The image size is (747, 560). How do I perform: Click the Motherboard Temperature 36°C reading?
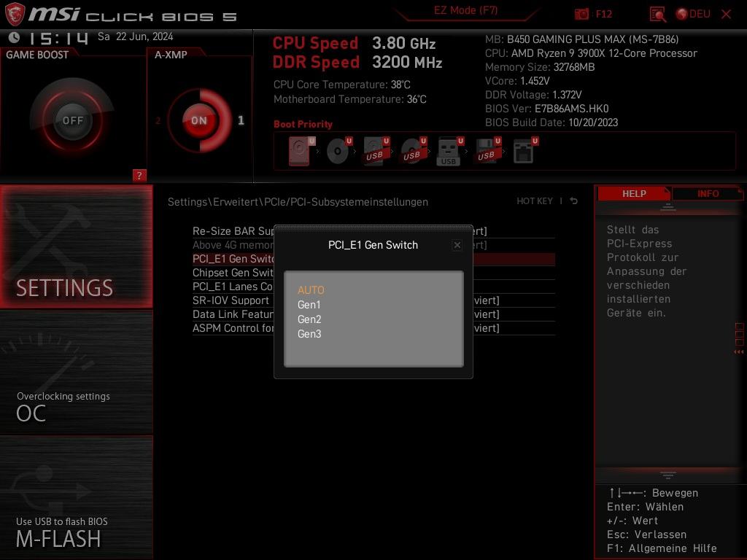coord(349,99)
